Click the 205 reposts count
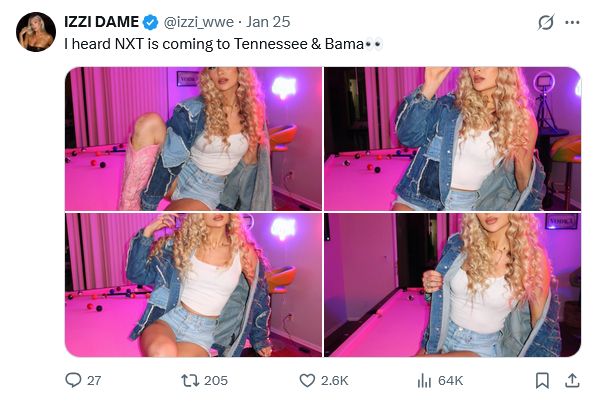This screenshot has width=598, height=402. (x=215, y=381)
